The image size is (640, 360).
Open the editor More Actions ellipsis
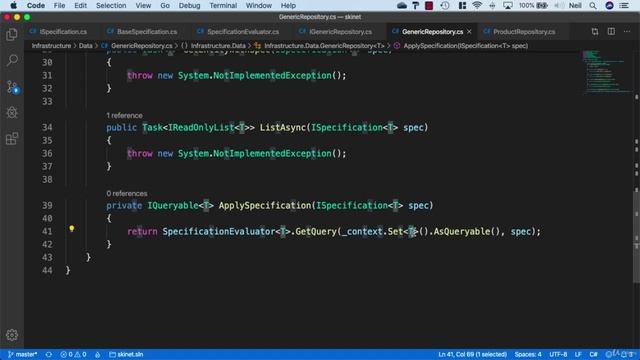pos(627,31)
